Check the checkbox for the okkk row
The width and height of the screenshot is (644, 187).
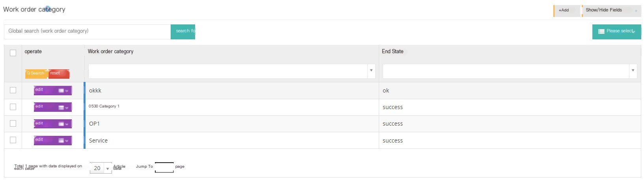13,90
